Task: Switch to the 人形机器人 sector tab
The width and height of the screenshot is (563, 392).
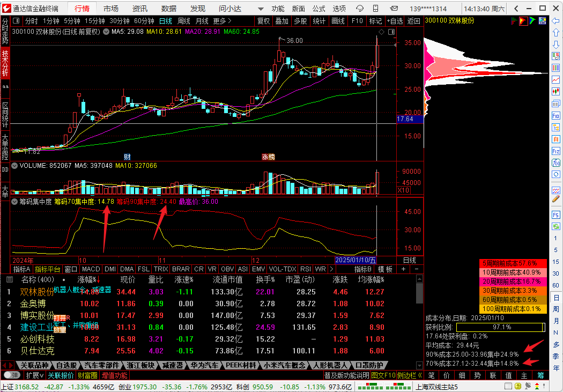Action: (330, 365)
